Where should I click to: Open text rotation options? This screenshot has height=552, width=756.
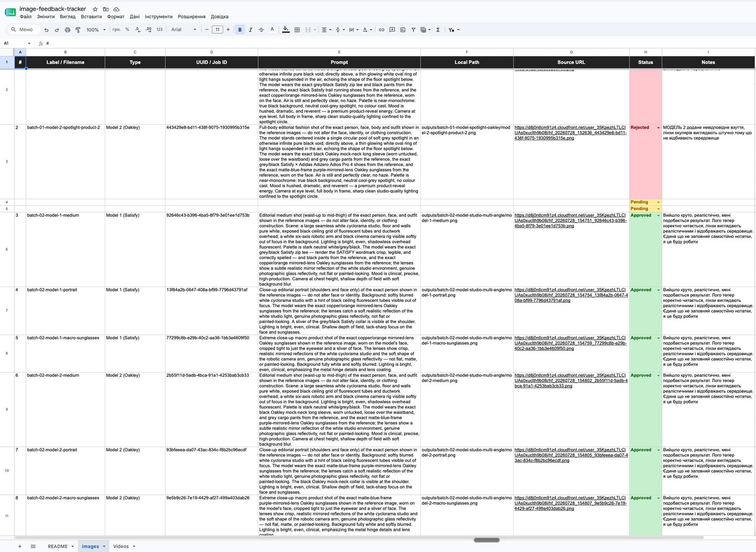pos(367,30)
